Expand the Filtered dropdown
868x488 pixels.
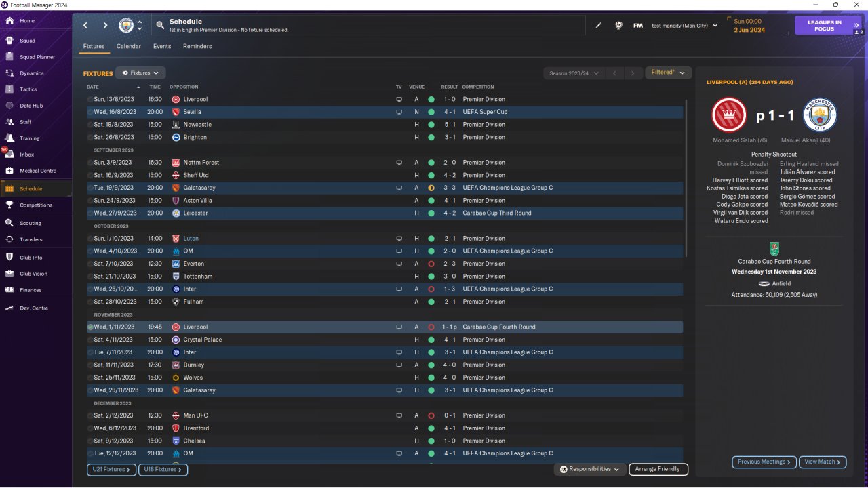pyautogui.click(x=668, y=73)
